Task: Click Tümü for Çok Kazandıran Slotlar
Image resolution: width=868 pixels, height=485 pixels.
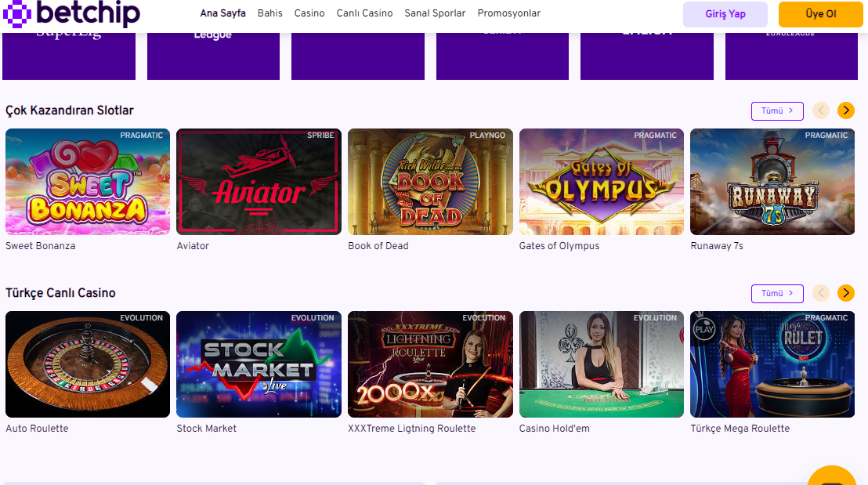Action: (x=777, y=110)
